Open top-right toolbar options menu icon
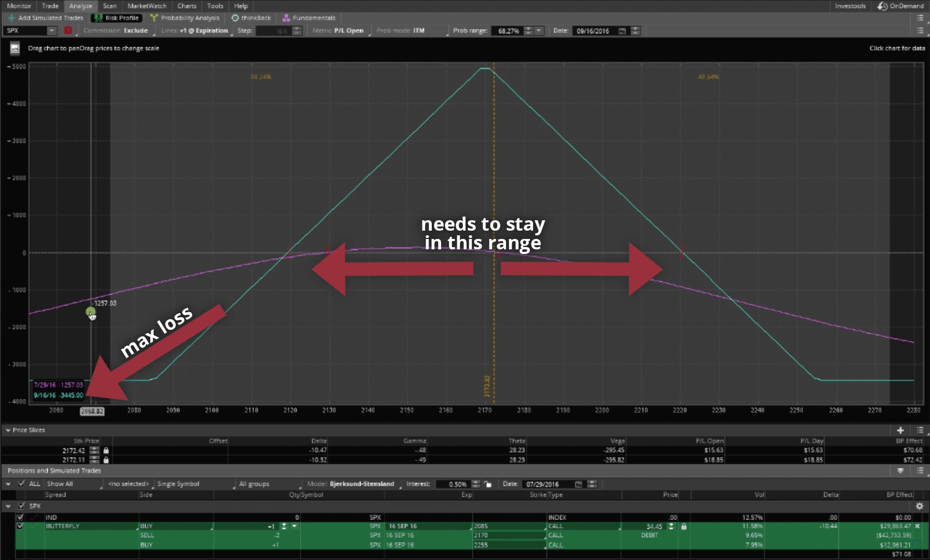Image resolution: width=930 pixels, height=560 pixels. 921,18
